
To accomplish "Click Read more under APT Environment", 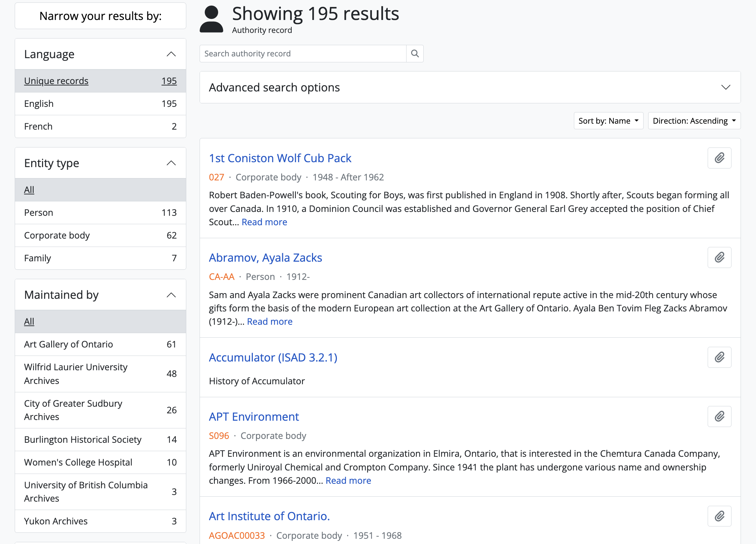I will pos(348,481).
